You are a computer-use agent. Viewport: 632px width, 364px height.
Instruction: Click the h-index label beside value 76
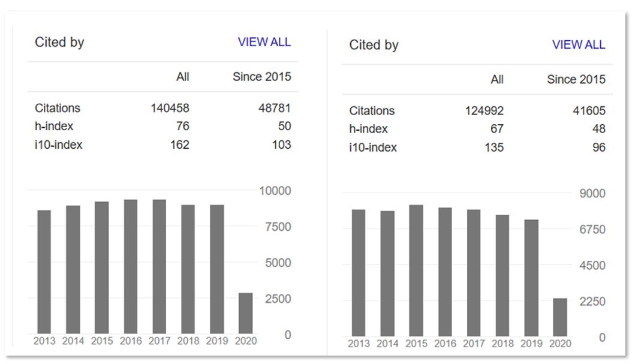tap(54, 127)
